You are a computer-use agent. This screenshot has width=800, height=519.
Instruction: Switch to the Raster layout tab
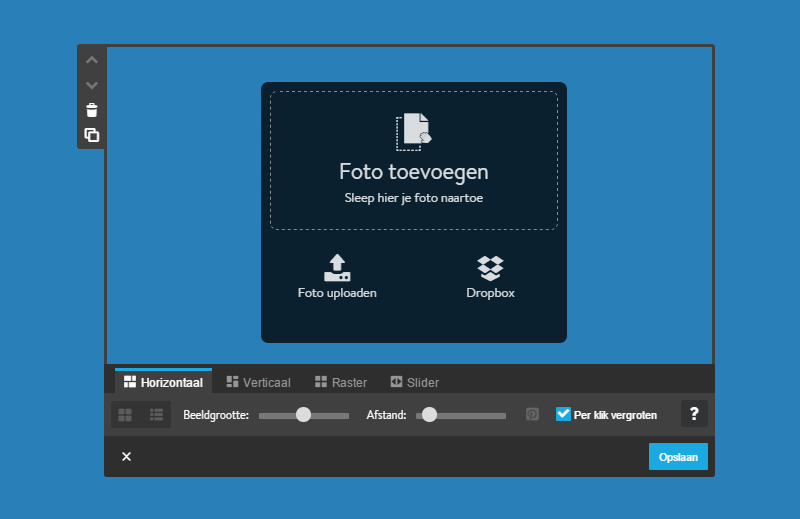click(341, 382)
